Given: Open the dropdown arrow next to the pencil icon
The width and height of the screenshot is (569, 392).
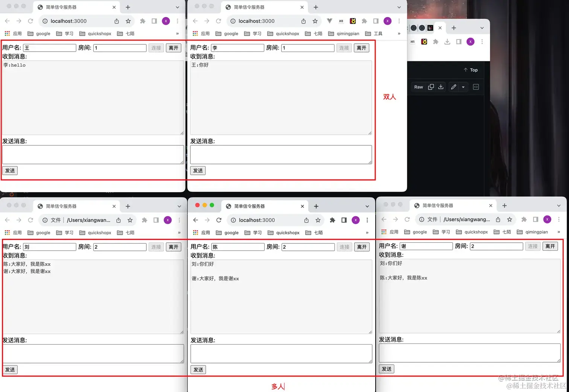Looking at the screenshot, I should tap(463, 87).
